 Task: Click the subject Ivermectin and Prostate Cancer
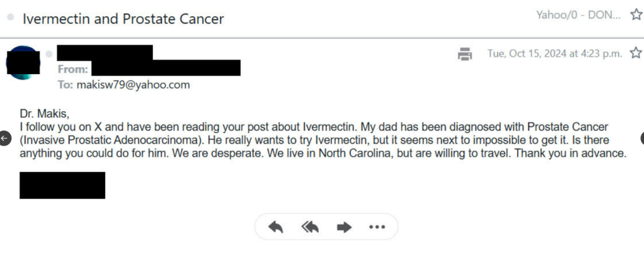pyautogui.click(x=123, y=18)
